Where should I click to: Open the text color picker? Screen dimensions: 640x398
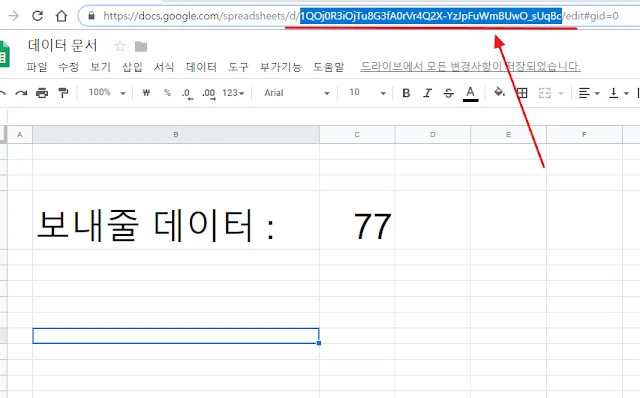(470, 93)
